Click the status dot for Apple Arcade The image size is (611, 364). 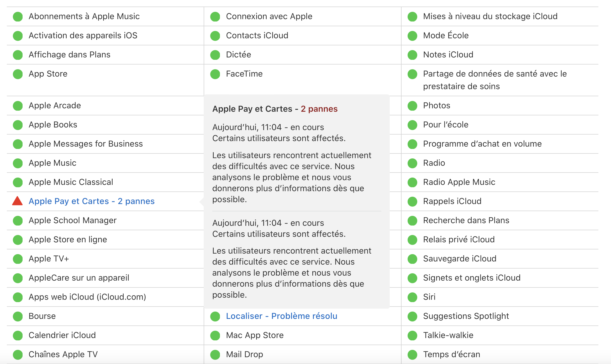point(18,106)
